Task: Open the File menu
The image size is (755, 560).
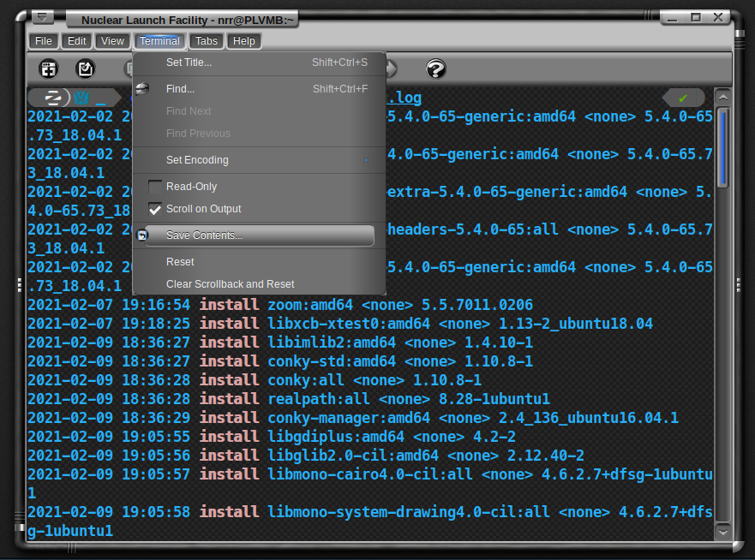Action: click(x=43, y=41)
